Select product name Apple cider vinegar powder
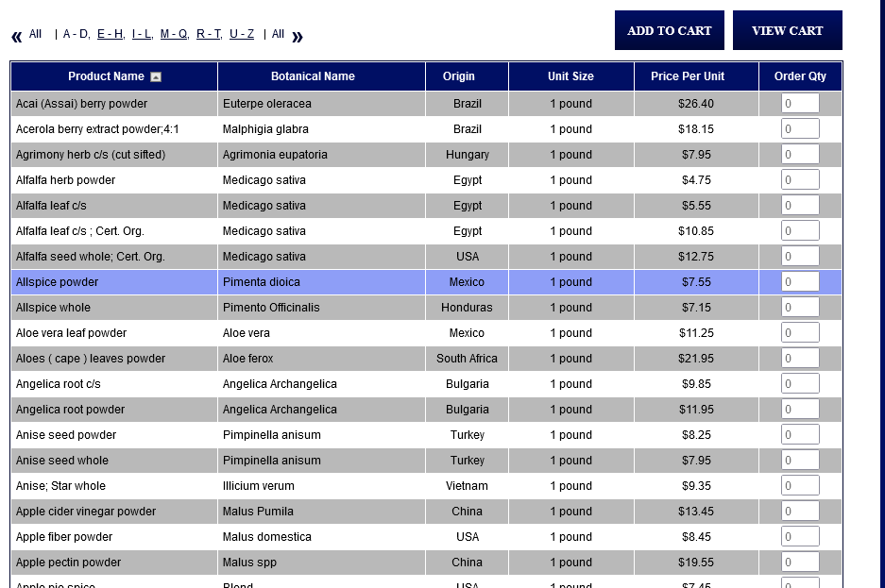 (86, 511)
